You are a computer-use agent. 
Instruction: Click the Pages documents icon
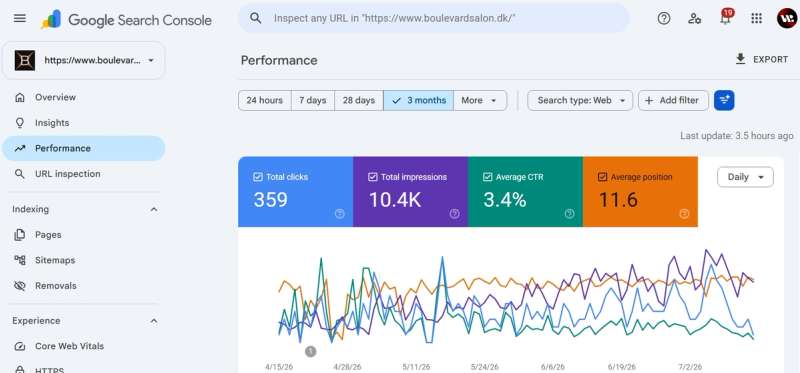coord(20,235)
